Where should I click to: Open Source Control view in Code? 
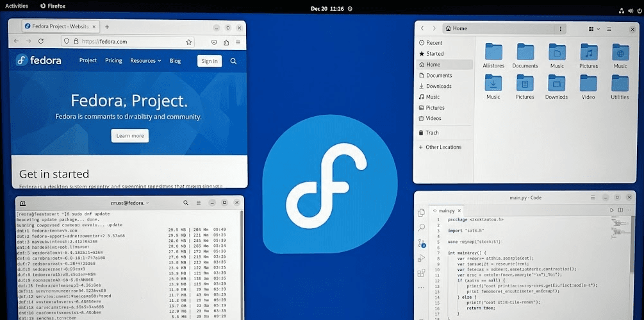421,243
